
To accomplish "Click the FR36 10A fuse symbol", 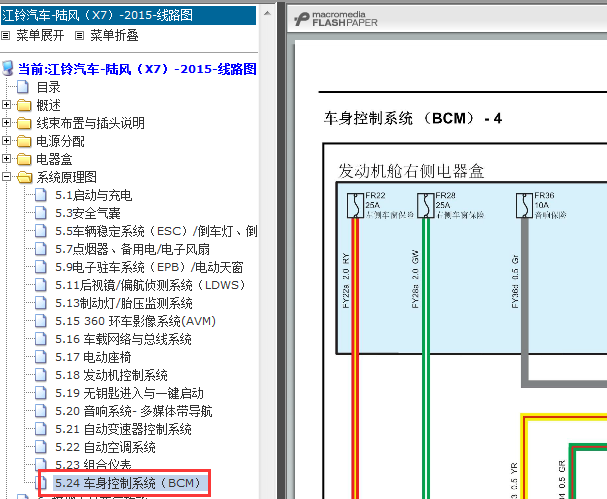I will click(x=525, y=205).
